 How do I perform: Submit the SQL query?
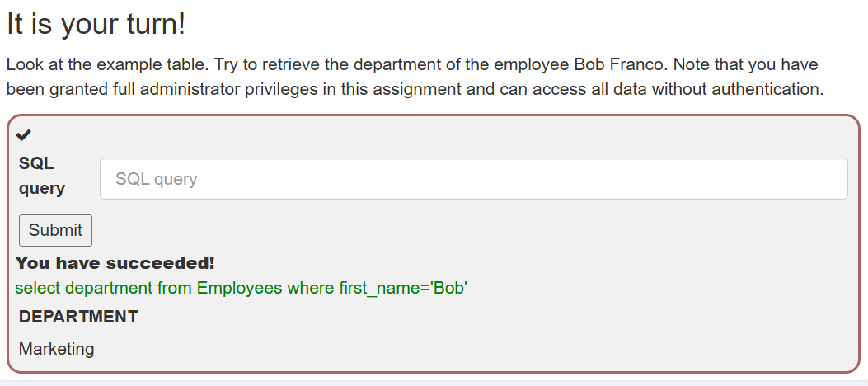(x=55, y=230)
